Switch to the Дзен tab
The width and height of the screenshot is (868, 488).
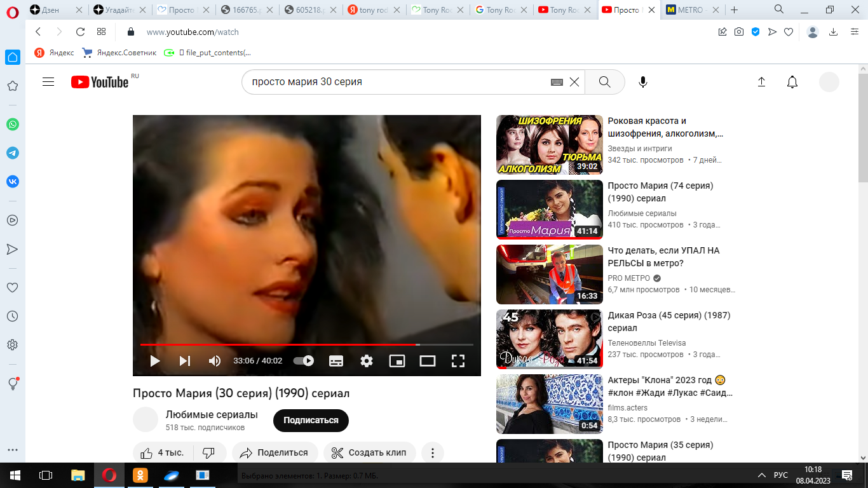click(x=56, y=10)
